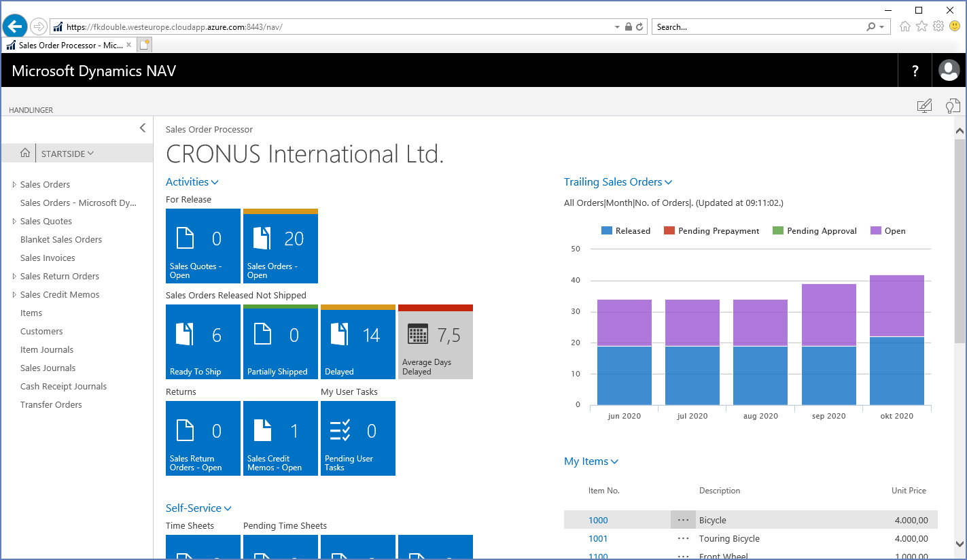Navigate to Customers in the sidebar
Viewport: 967px width, 560px height.
click(41, 331)
